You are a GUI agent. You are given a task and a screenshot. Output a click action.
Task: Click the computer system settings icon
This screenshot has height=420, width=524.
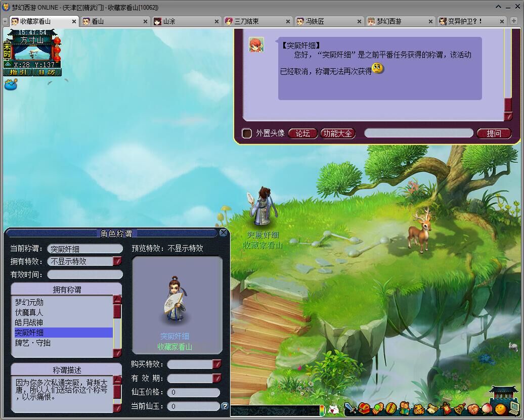pos(514,408)
